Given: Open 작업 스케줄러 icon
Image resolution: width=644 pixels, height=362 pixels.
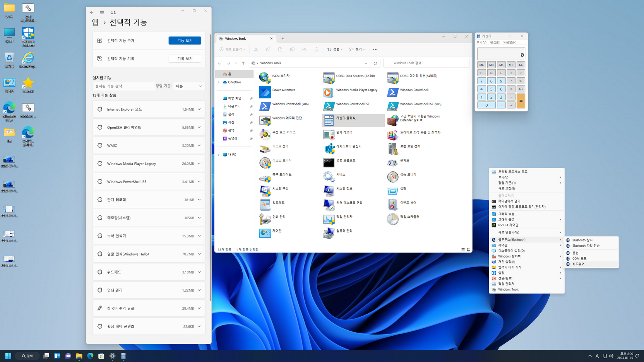Looking at the screenshot, I should [392, 219].
